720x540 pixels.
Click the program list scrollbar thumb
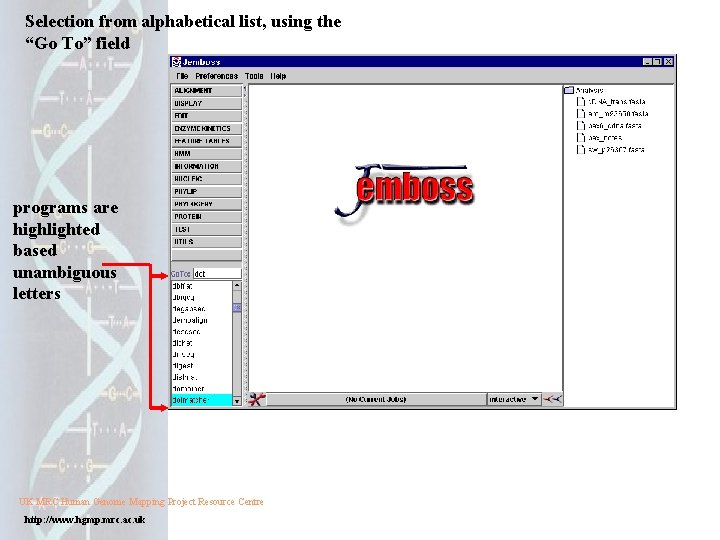(237, 308)
